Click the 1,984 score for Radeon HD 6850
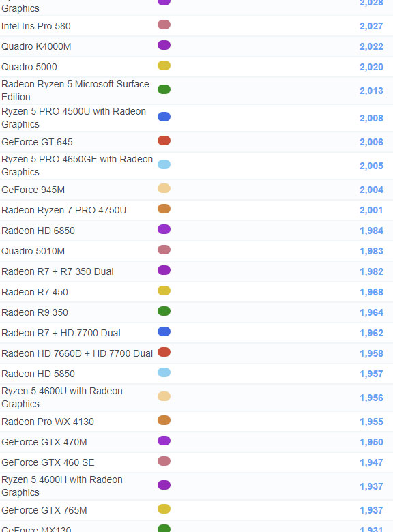This screenshot has width=393, height=532. pos(371,231)
